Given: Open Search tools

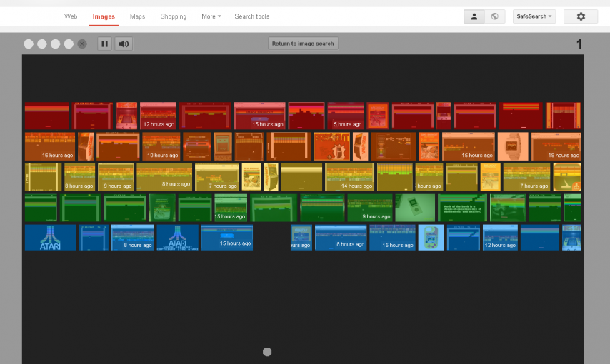Looking at the screenshot, I should point(251,16).
